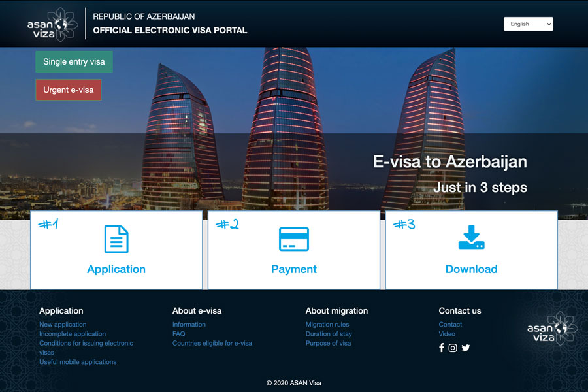Click the 'Contact us' footer heading

[x=460, y=311]
